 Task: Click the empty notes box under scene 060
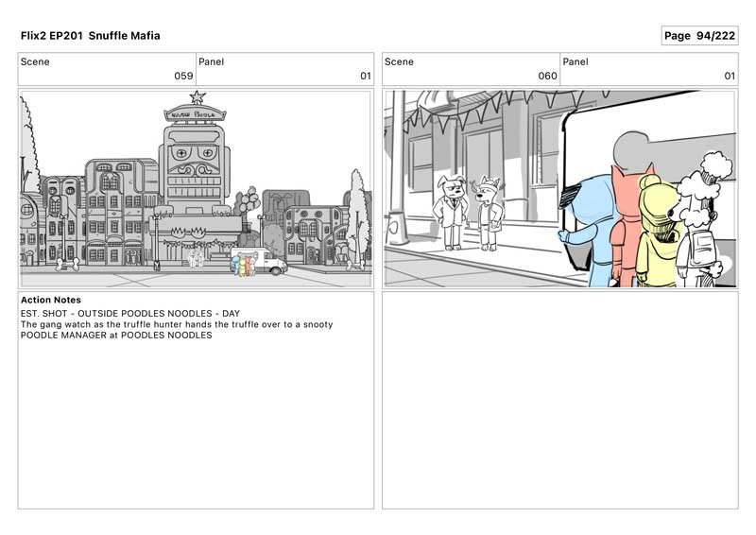(559, 400)
